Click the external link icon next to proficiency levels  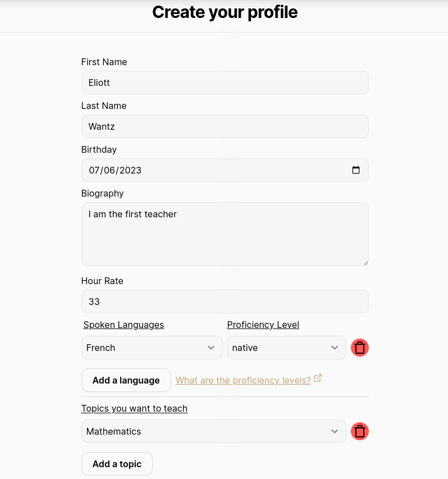click(318, 378)
